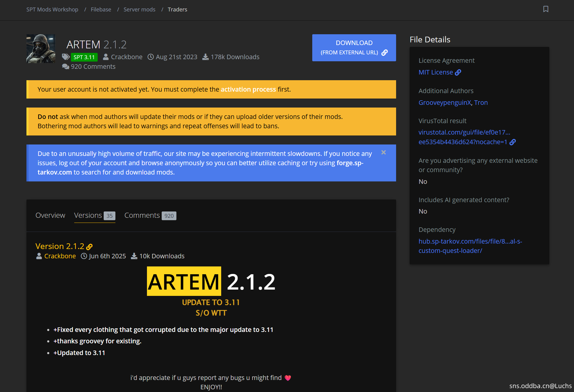Click the Jun 6th 2025 date
Screen dimensions: 574x392
click(x=107, y=256)
